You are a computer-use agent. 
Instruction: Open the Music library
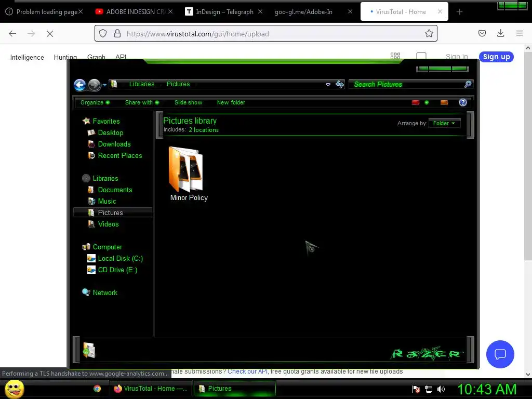point(107,201)
